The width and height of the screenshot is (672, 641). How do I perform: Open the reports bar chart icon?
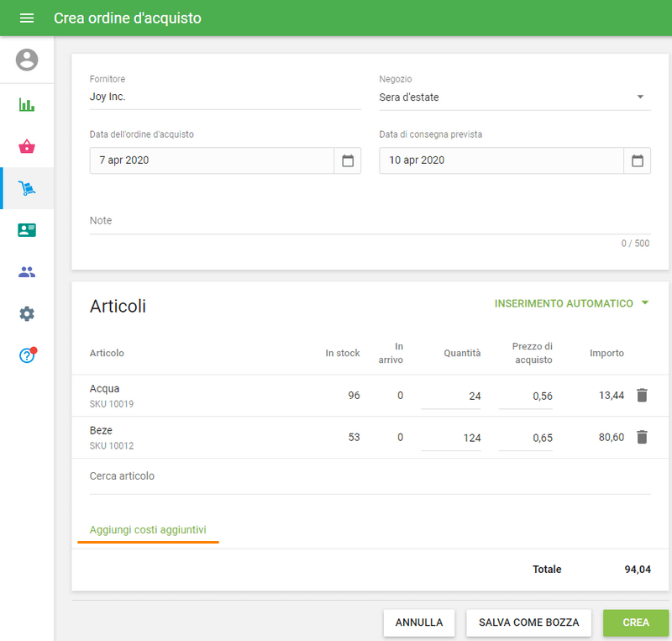[27, 105]
